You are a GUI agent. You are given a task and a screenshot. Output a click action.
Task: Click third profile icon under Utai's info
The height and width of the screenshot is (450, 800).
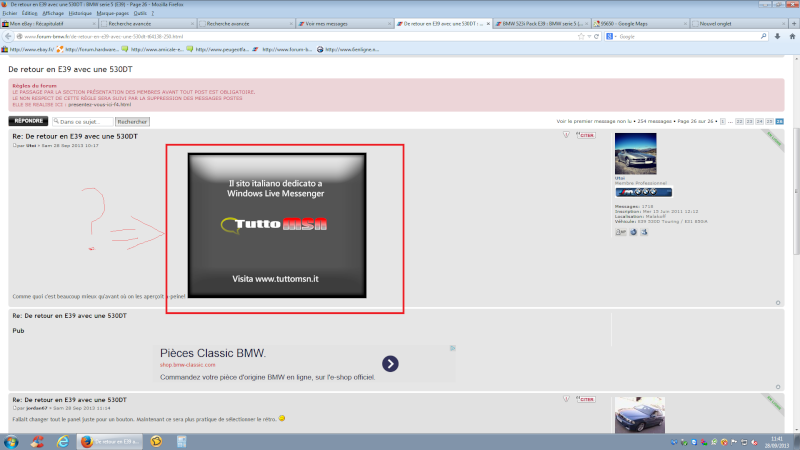(644, 232)
